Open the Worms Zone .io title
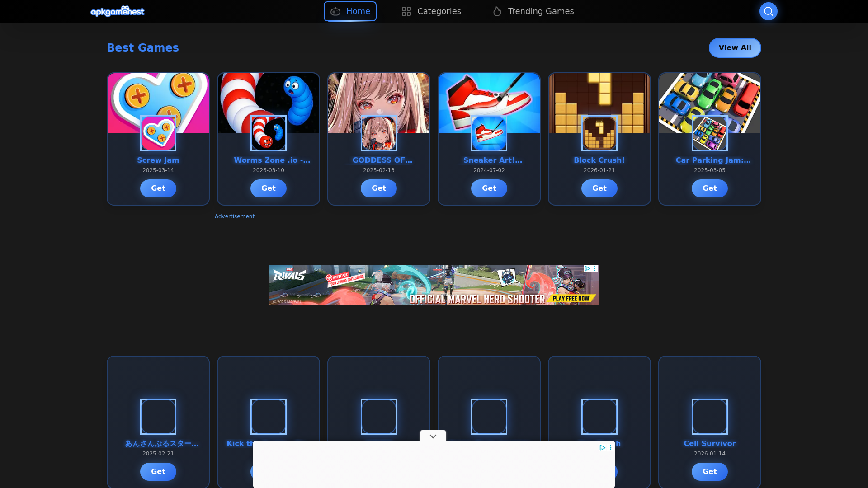Image resolution: width=868 pixels, height=488 pixels. pos(272,160)
